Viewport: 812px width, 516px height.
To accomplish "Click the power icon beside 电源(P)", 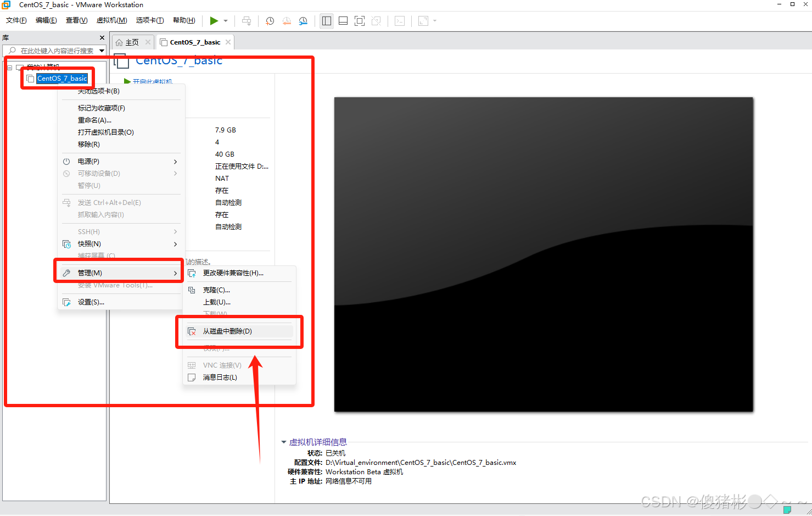I will (x=66, y=162).
